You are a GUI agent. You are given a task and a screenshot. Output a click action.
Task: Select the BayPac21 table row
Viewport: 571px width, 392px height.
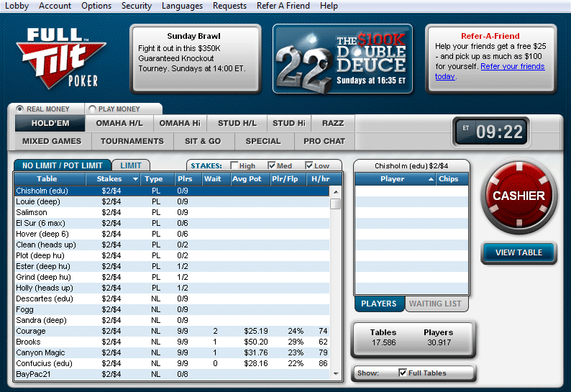[172, 374]
